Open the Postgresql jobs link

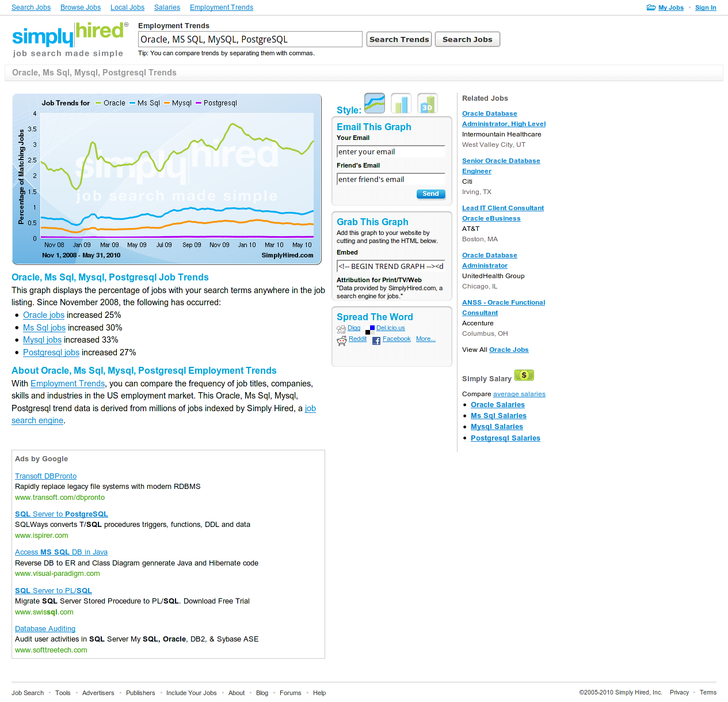(51, 352)
